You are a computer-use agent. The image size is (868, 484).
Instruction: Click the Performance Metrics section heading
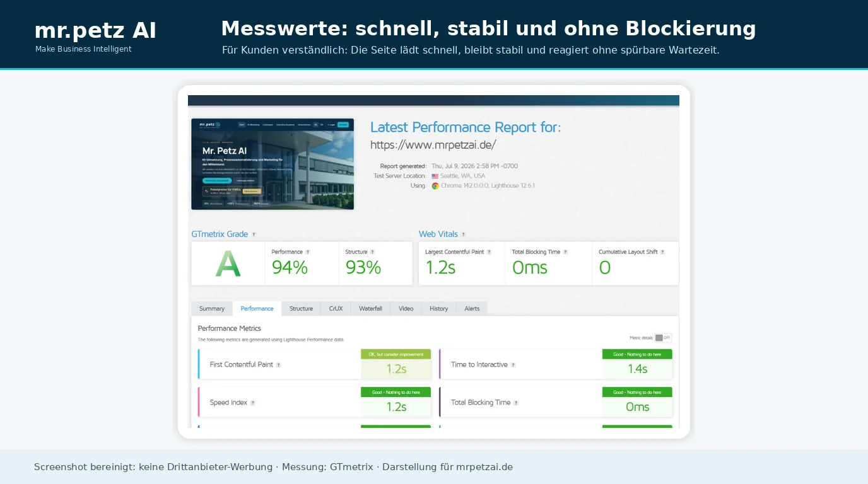point(230,328)
